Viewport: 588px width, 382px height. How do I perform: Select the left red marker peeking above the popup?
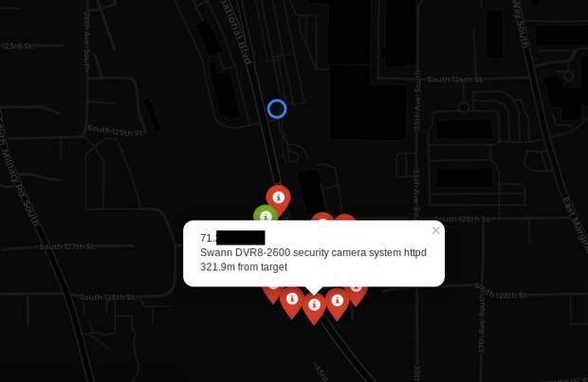pyautogui.click(x=322, y=217)
